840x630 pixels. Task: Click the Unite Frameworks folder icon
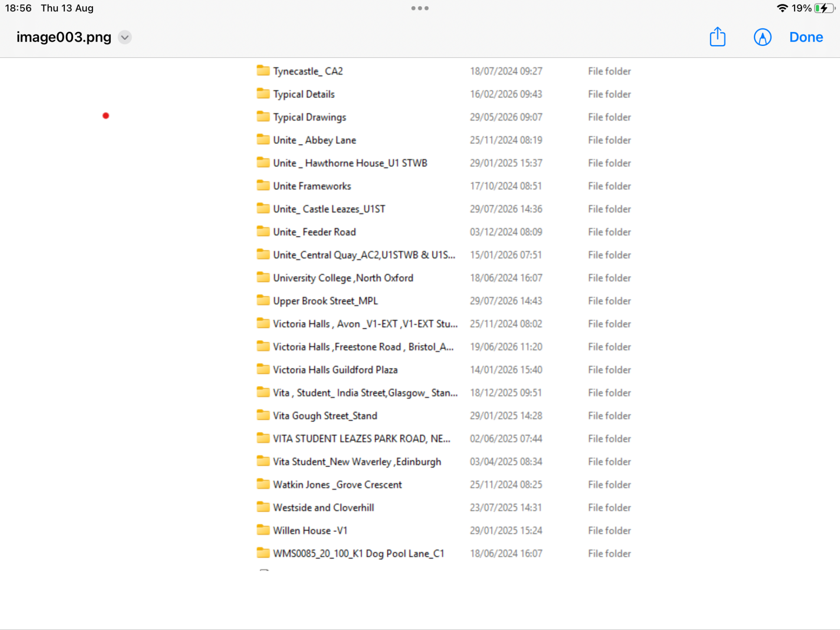pyautogui.click(x=263, y=185)
